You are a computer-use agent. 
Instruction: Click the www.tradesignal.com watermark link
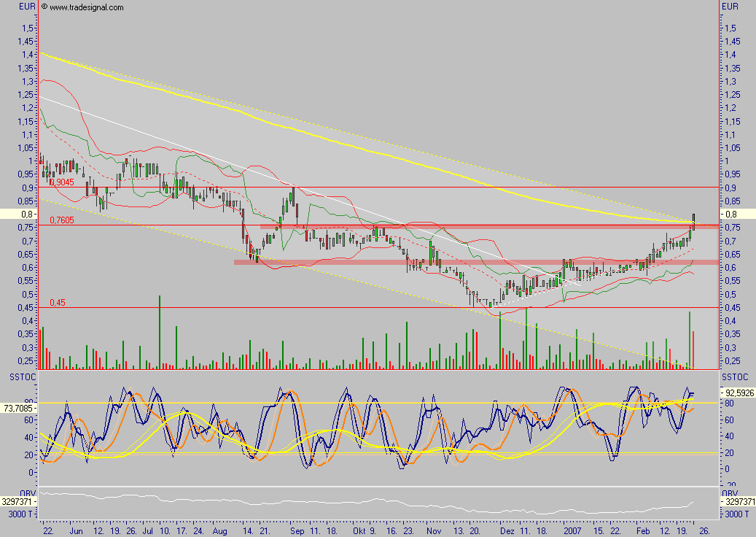point(86,7)
